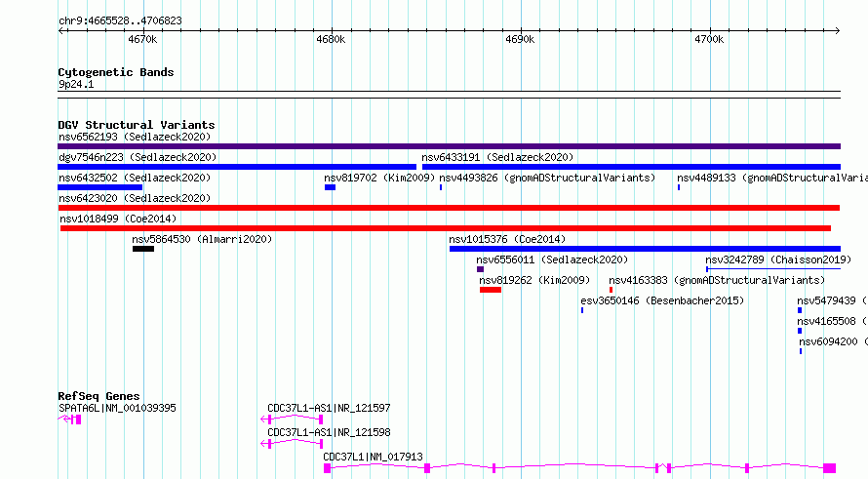Select the black nsv5864530 variant block
The image size is (868, 479).
click(x=143, y=249)
